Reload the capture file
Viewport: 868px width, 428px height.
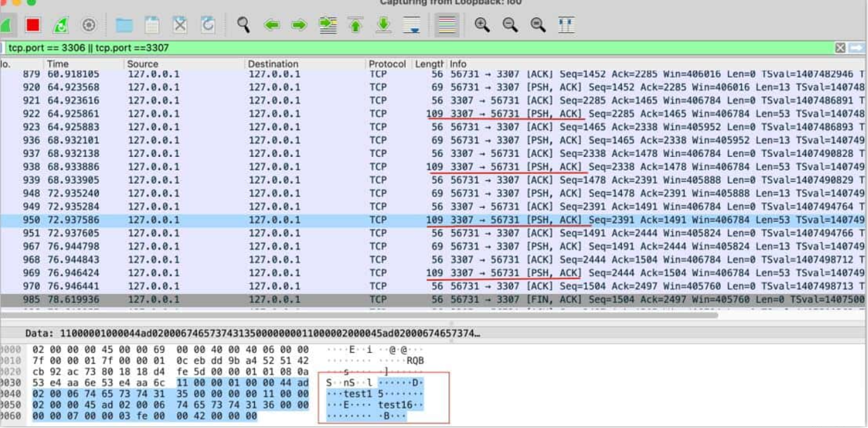[208, 25]
